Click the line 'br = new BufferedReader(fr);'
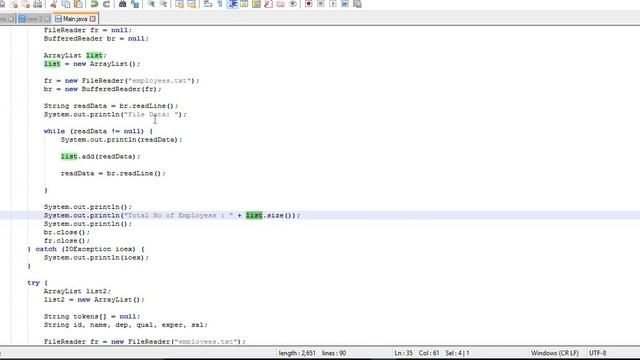 pos(102,89)
